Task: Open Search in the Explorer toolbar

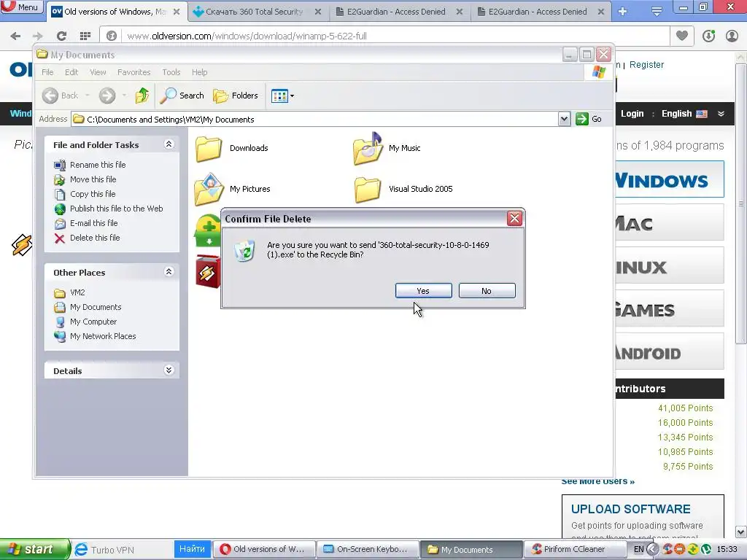Action: 182,96
